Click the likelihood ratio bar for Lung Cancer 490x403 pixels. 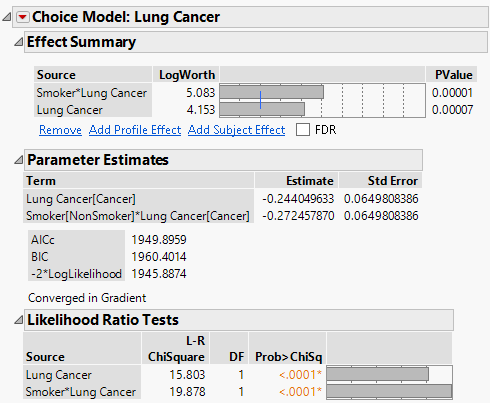tap(378, 374)
